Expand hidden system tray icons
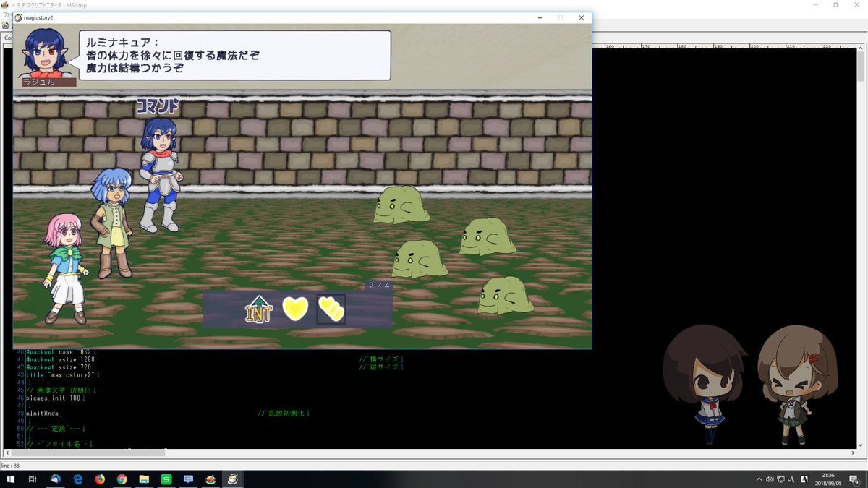The height and width of the screenshot is (488, 868). pyautogui.click(x=759, y=479)
